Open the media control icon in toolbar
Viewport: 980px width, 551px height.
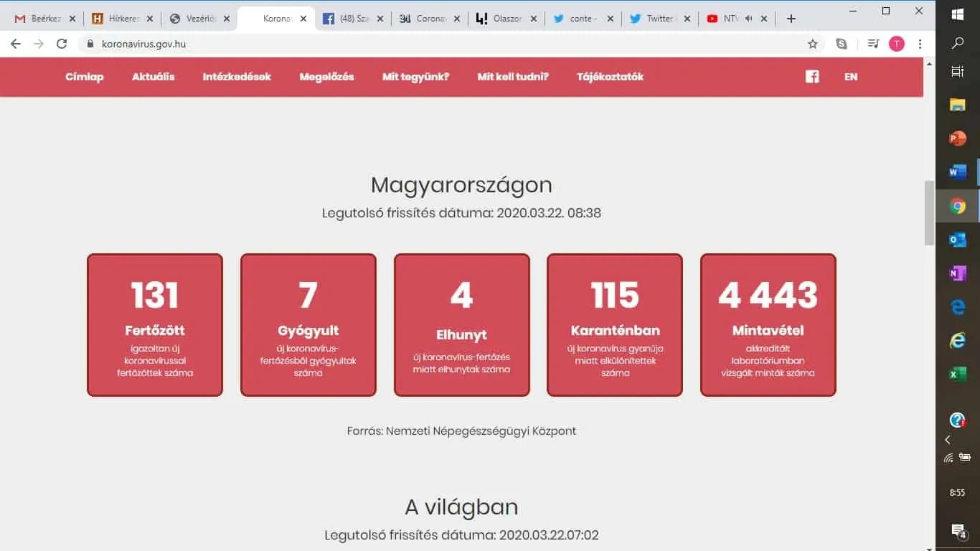[873, 44]
